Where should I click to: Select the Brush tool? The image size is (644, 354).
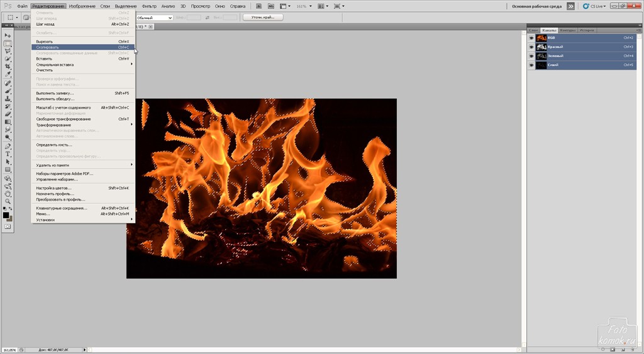8,91
